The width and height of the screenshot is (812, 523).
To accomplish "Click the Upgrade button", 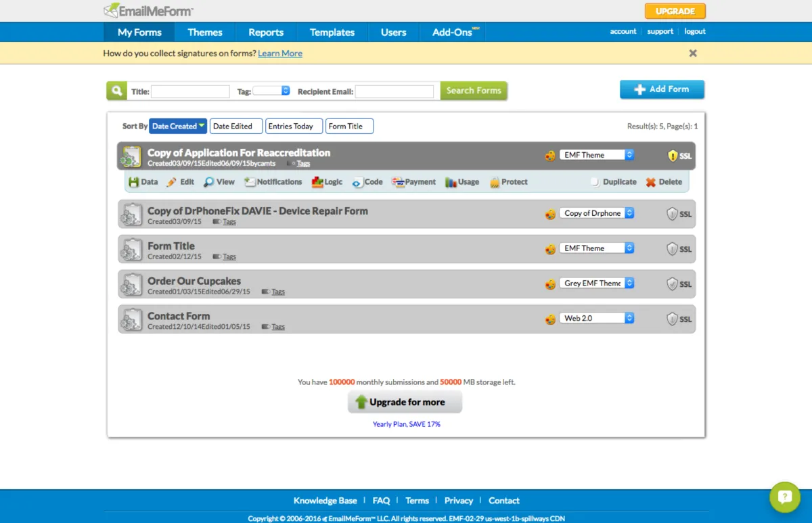I will coord(675,11).
